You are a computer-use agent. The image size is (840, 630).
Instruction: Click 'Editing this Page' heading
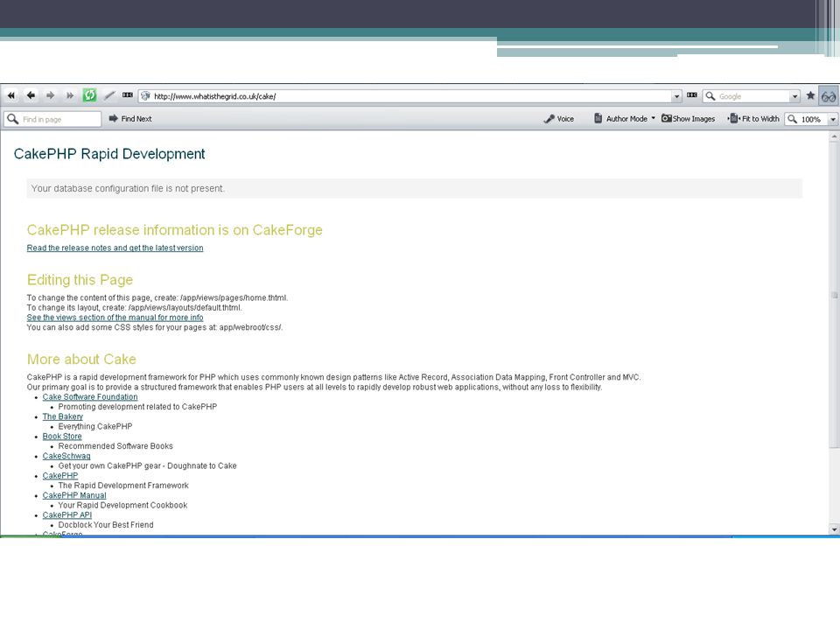tap(80, 280)
